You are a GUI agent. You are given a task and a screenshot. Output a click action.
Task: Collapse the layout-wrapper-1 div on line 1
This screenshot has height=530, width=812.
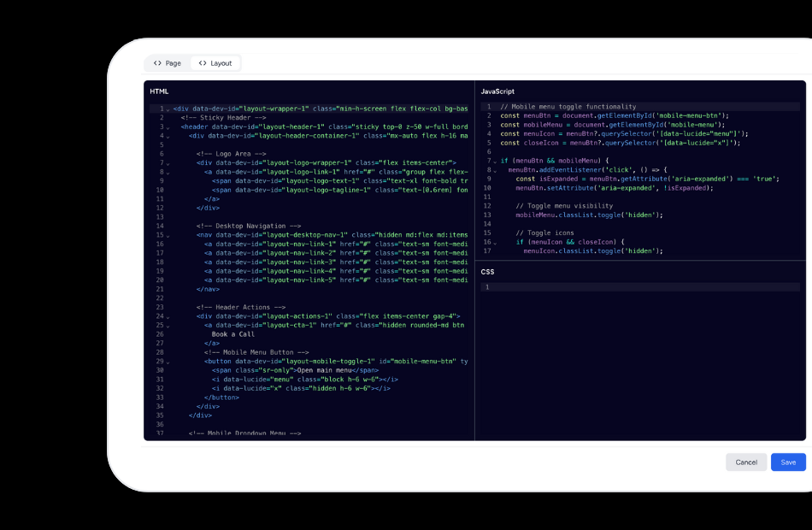coord(168,109)
